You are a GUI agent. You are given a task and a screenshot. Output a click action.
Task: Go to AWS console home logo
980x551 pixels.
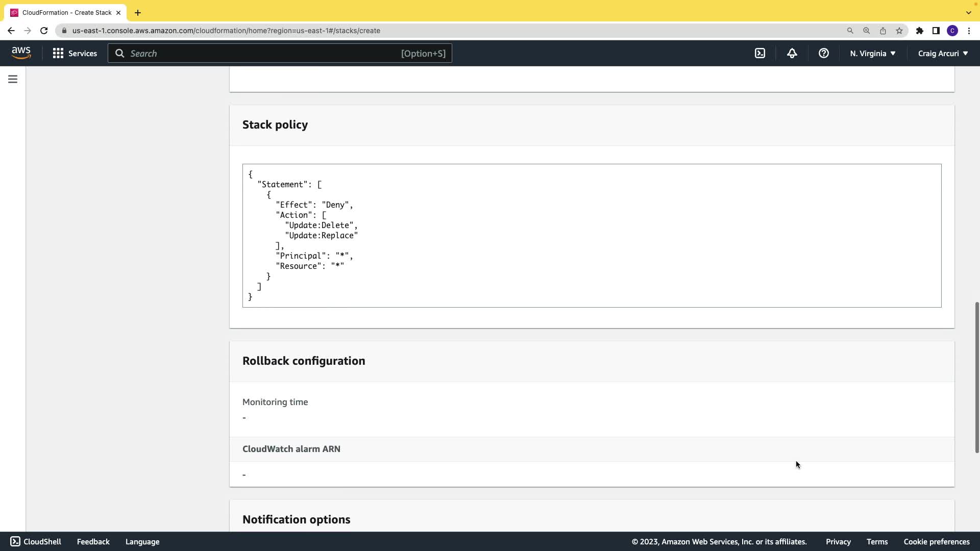21,53
